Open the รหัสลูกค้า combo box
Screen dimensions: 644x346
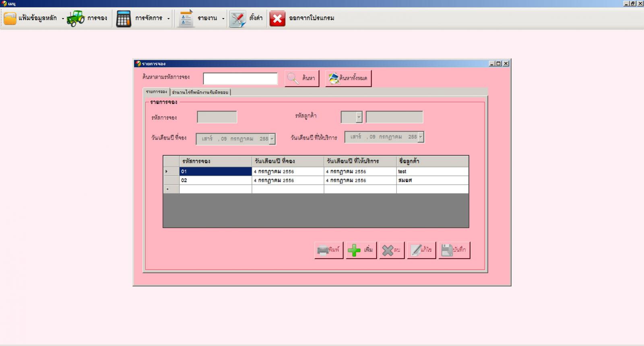point(359,117)
